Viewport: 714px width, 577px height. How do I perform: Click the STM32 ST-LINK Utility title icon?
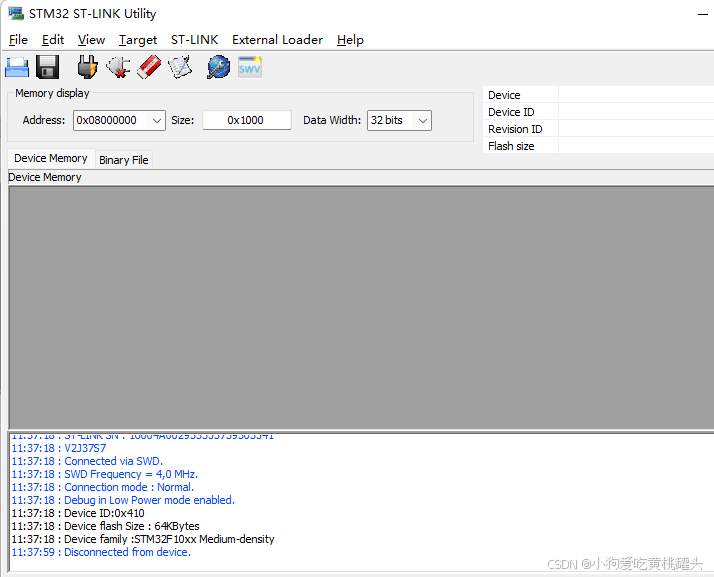16,14
